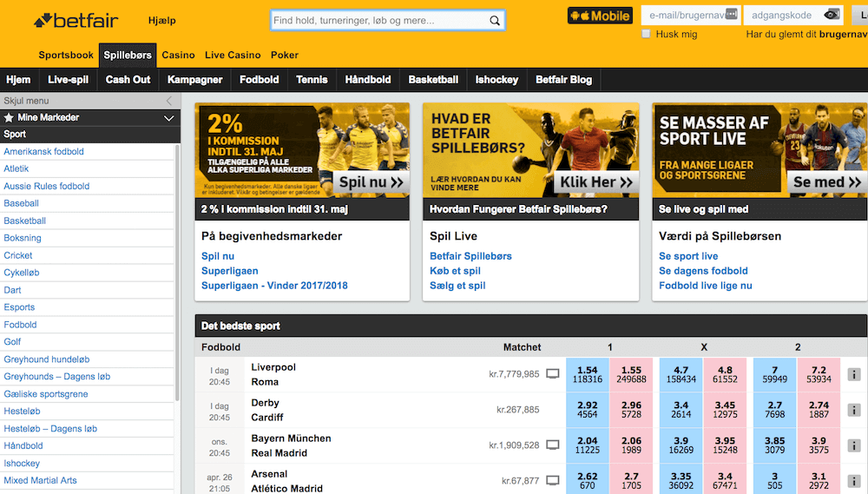Select Mixed Martial Arts in sidebar

pyautogui.click(x=40, y=481)
